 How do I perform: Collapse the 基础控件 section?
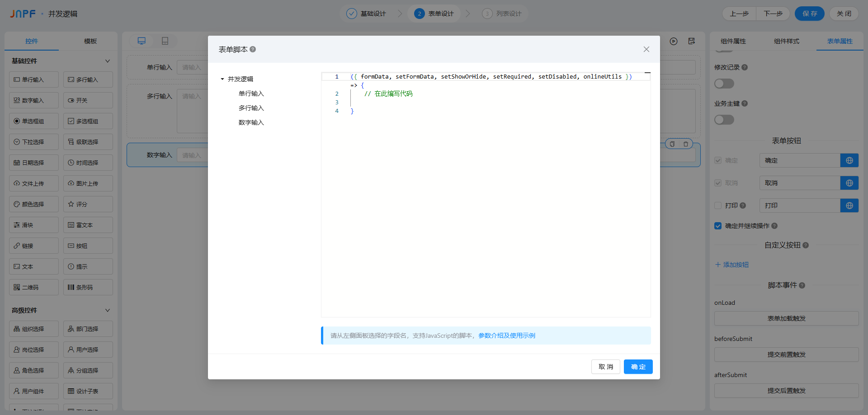coord(107,61)
